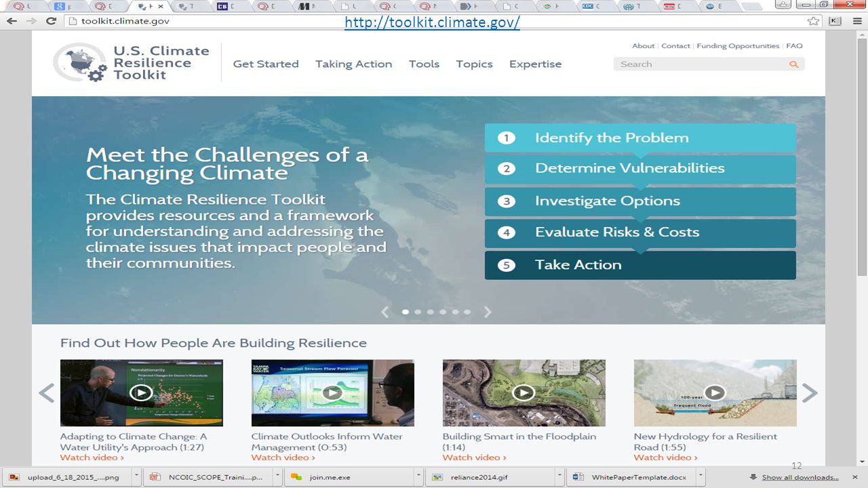Click the K extension icon in toolbar

click(x=835, y=21)
